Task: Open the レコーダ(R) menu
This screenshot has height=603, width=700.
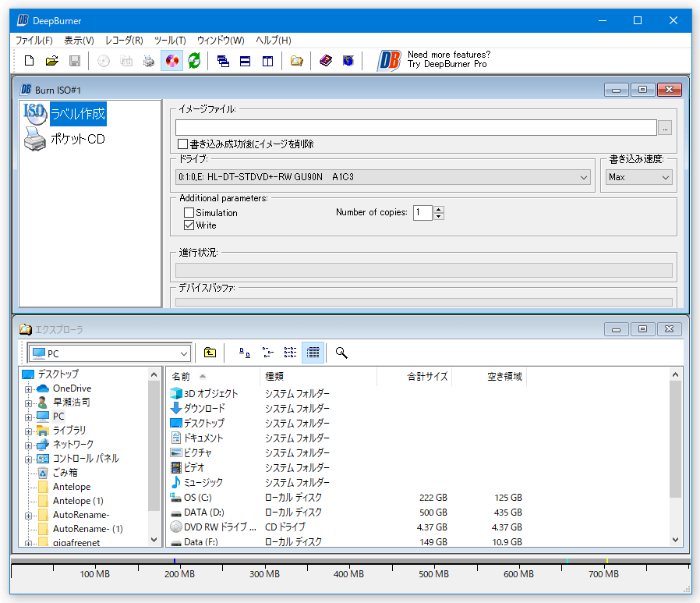Action: pos(124,41)
